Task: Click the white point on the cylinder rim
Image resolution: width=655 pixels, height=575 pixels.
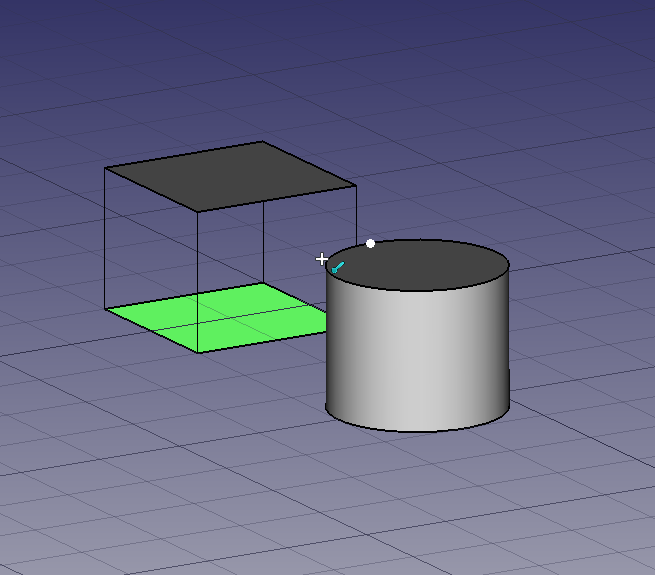Action: (370, 244)
